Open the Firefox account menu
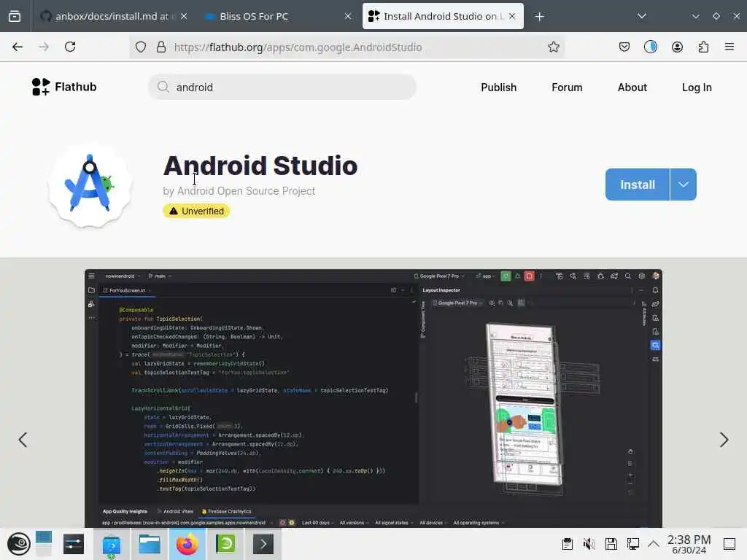747x560 pixels. pyautogui.click(x=677, y=47)
